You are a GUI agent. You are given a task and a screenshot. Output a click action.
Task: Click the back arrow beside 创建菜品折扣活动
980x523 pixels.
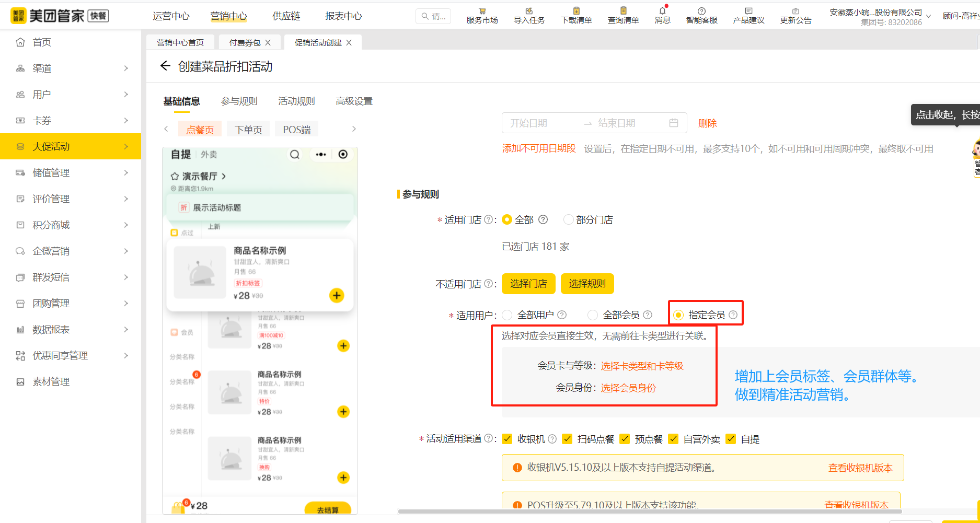tap(165, 66)
